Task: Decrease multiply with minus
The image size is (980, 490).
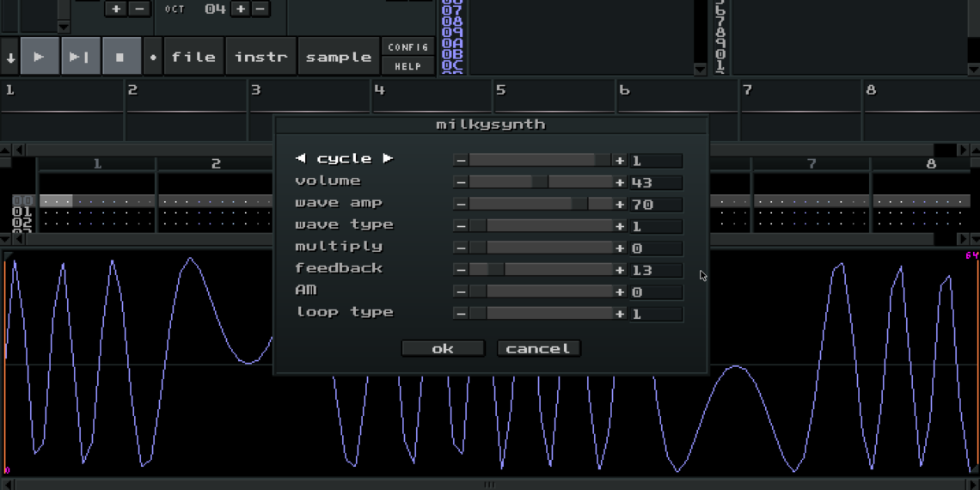Action: 462,248
